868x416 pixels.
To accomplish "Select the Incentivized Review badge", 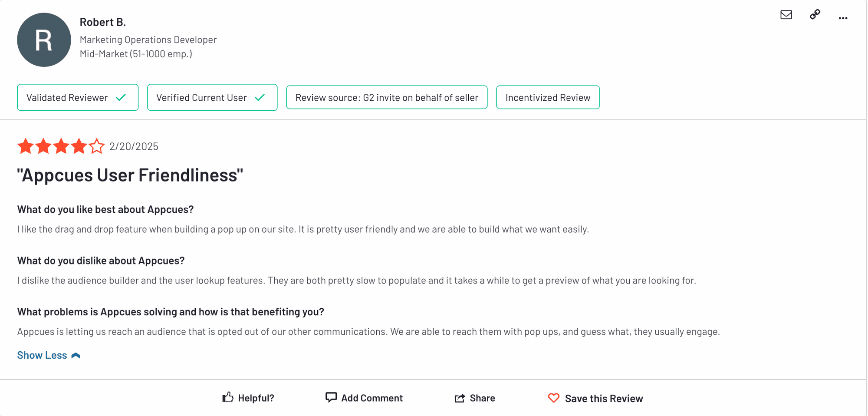I will point(548,98).
